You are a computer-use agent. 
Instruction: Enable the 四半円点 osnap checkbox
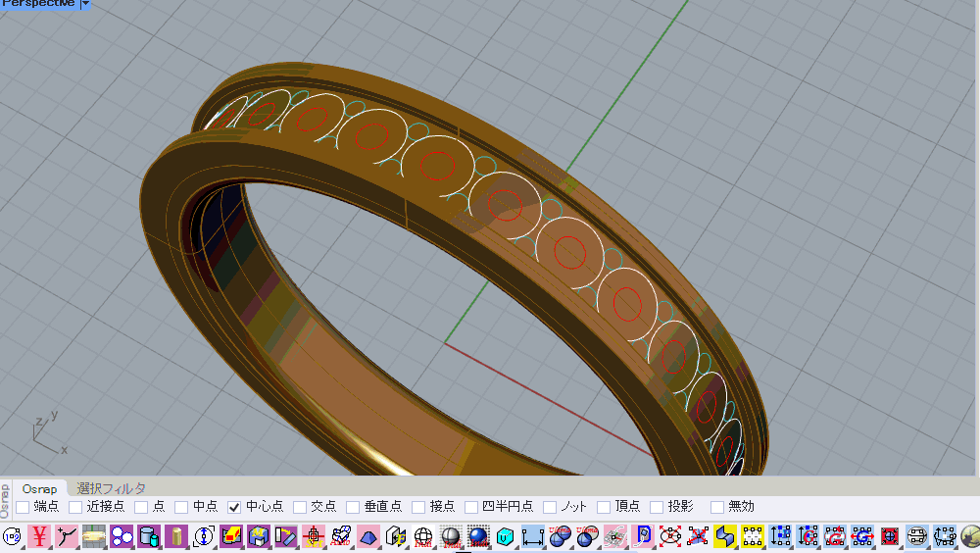coord(471,507)
